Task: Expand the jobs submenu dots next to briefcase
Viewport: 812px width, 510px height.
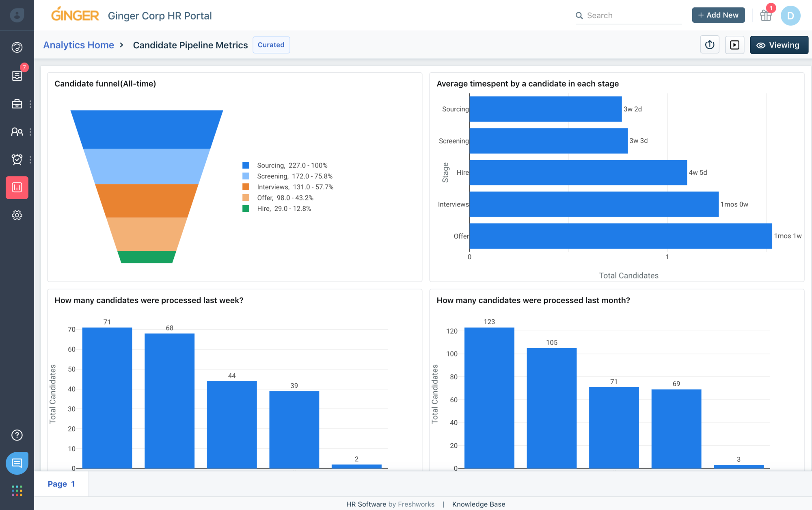Action: pyautogui.click(x=30, y=104)
